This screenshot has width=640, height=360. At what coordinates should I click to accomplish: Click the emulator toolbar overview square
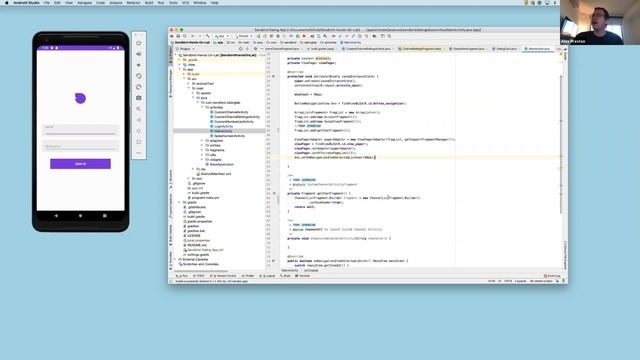coord(139,142)
